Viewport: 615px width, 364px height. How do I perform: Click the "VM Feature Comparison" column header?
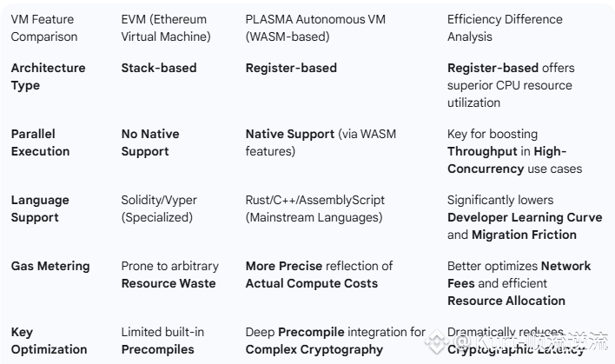(x=44, y=28)
